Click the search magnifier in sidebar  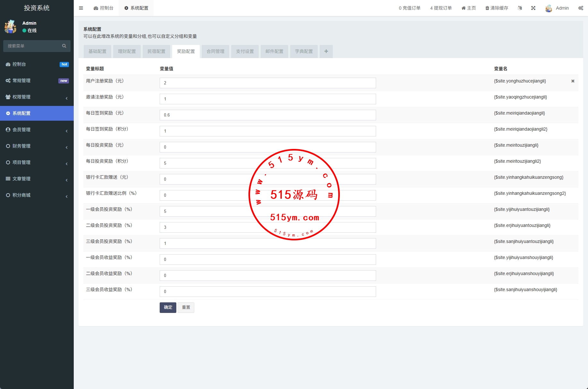pyautogui.click(x=64, y=46)
